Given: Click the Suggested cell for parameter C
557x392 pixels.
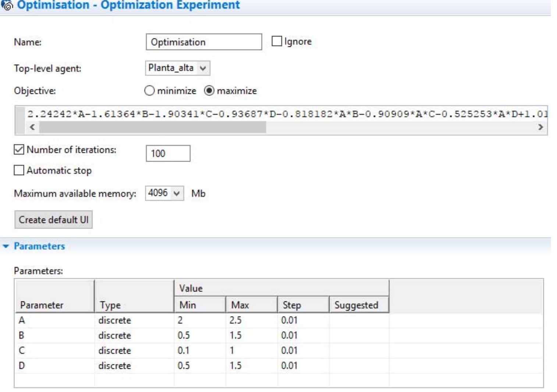Looking at the screenshot, I should (x=359, y=350).
